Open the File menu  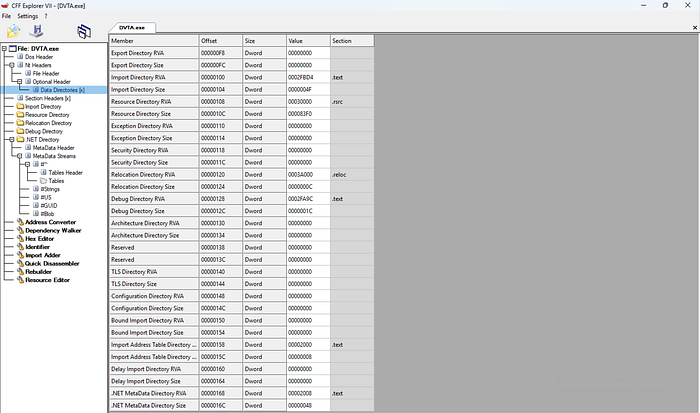pyautogui.click(x=6, y=16)
